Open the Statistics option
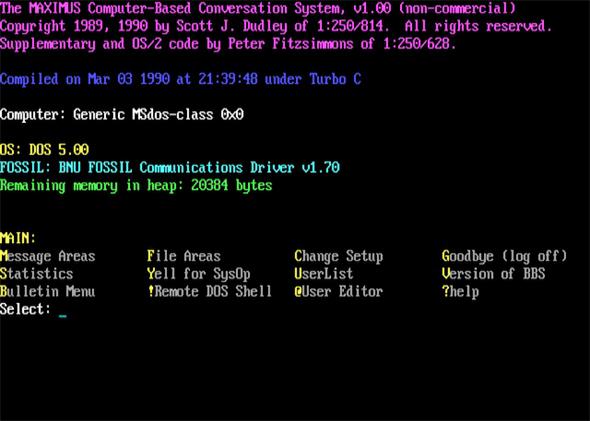The image size is (590, 421). pyautogui.click(x=36, y=274)
